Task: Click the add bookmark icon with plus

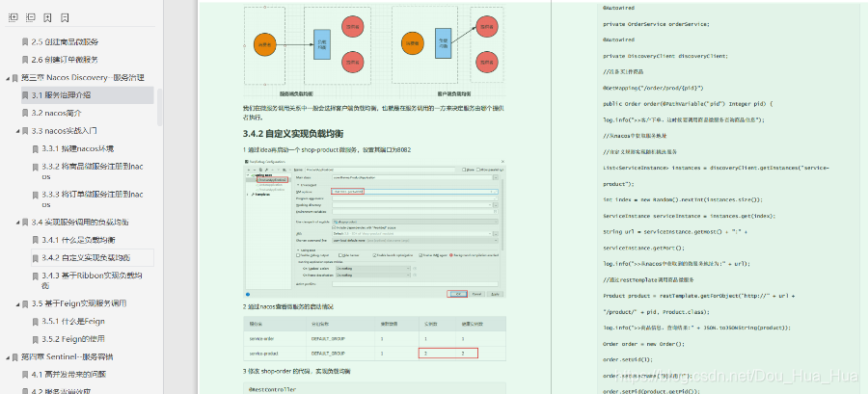Action: coord(47,17)
